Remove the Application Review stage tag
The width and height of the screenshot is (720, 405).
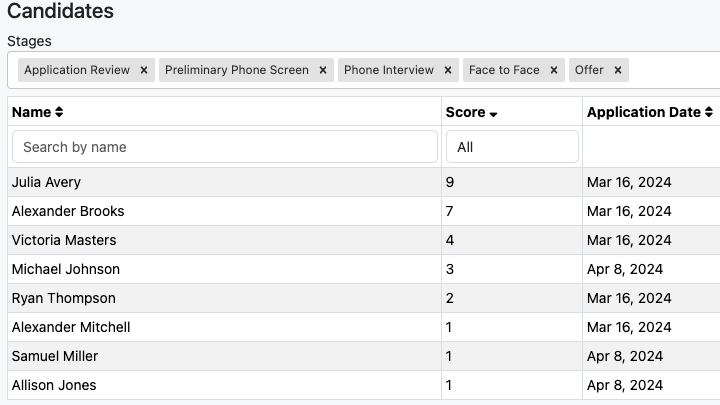144,70
